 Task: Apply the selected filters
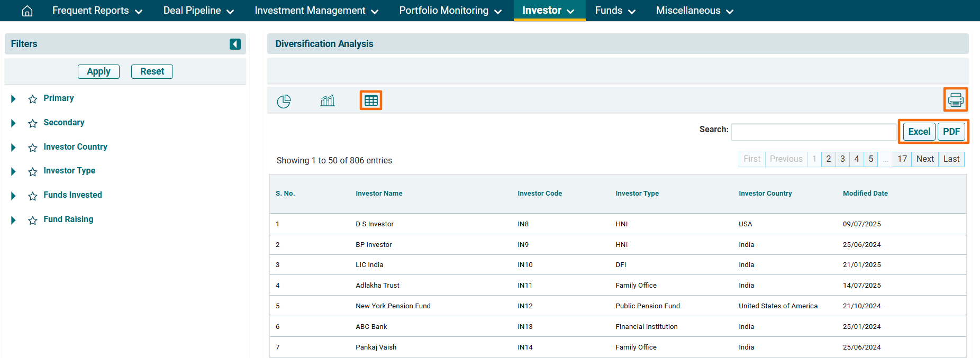pyautogui.click(x=98, y=71)
